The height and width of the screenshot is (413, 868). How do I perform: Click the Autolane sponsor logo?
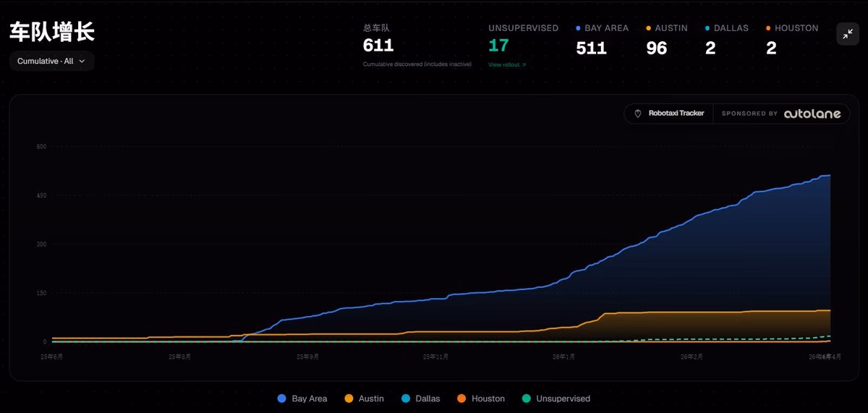(813, 114)
